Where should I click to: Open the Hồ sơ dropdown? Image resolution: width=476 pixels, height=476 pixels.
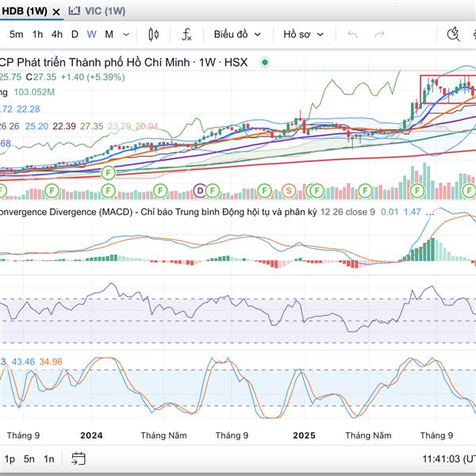(302, 34)
